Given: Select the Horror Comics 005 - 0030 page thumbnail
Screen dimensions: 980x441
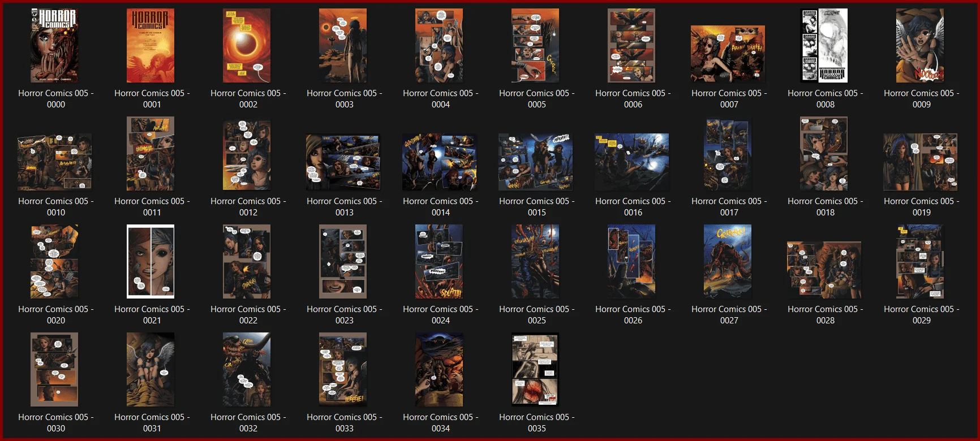Looking at the screenshot, I should (54, 369).
